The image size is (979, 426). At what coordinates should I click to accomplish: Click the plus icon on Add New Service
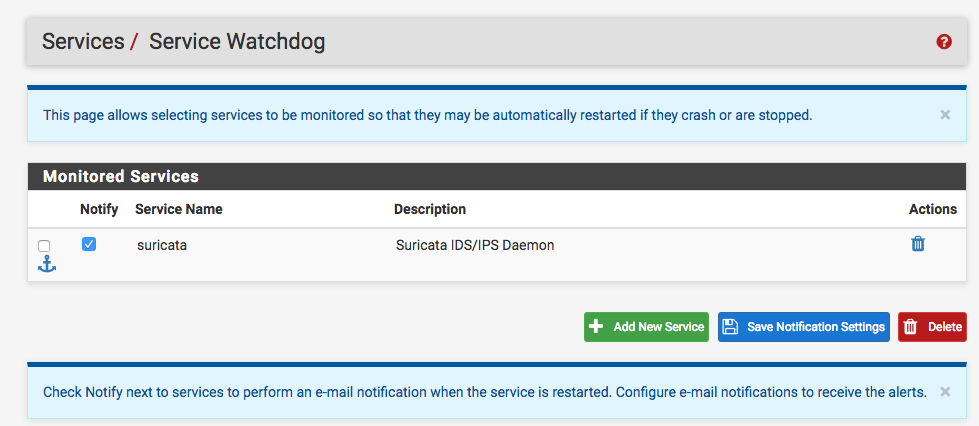pyautogui.click(x=596, y=327)
